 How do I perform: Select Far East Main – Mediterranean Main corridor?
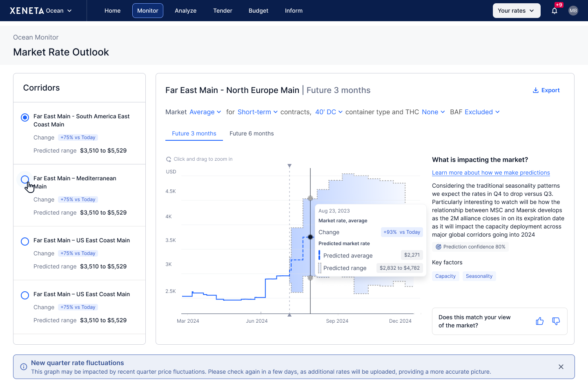tap(25, 179)
